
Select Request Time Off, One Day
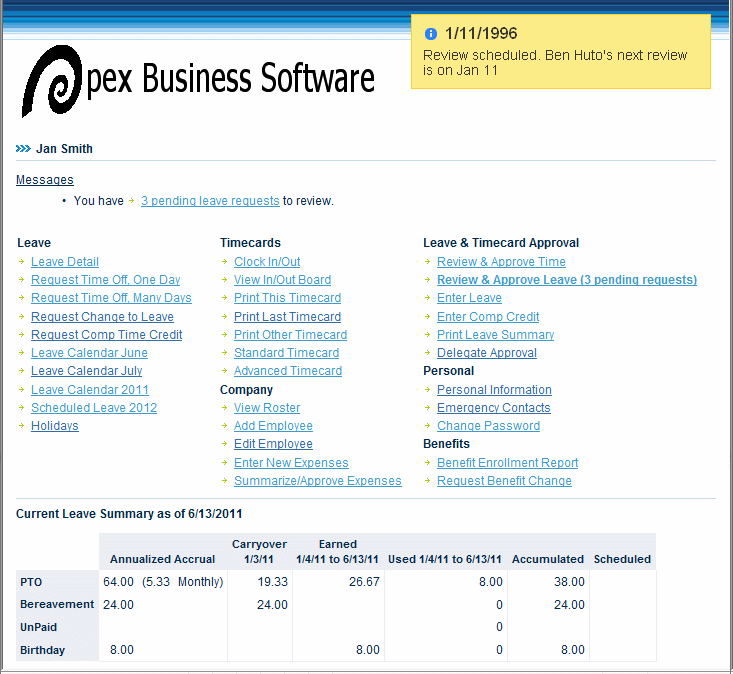[x=105, y=280]
